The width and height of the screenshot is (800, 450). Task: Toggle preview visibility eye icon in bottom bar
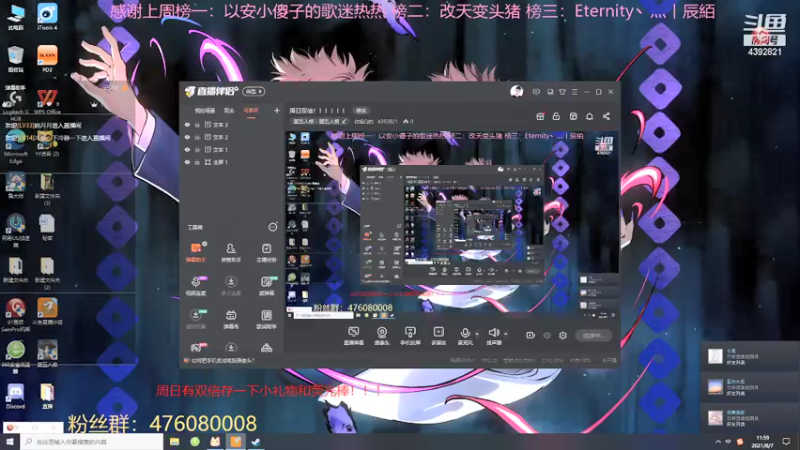click(x=546, y=336)
